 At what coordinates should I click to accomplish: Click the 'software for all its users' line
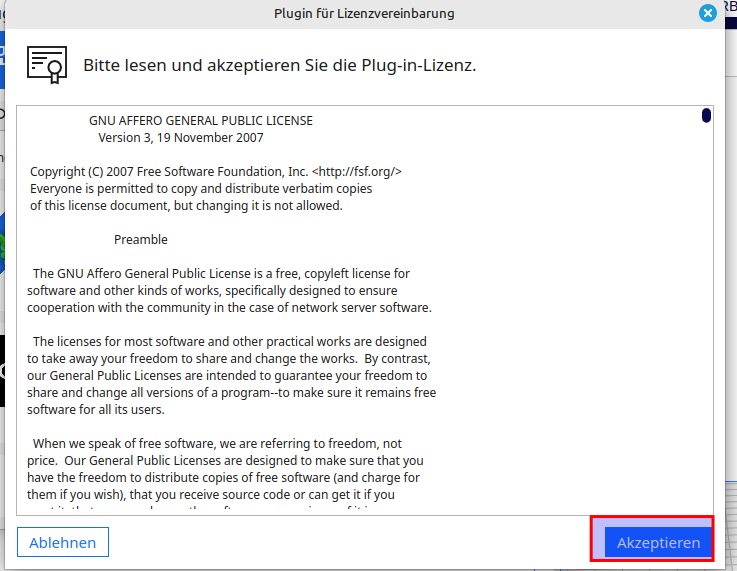(96, 409)
